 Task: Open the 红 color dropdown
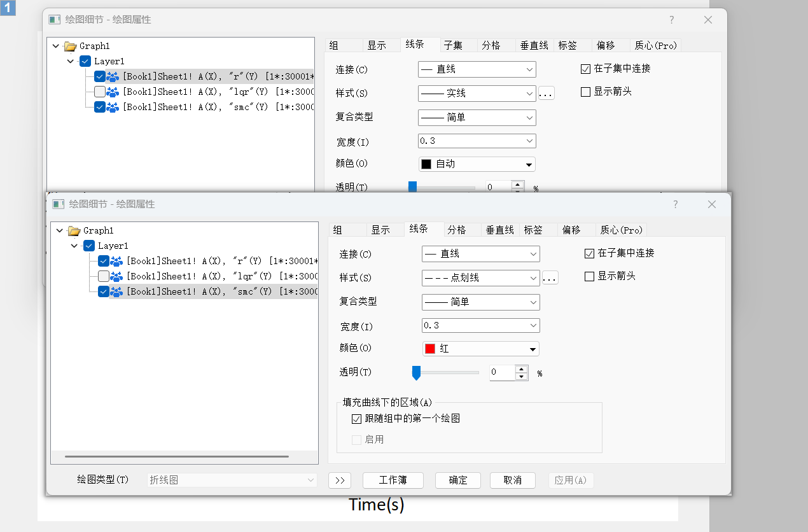pos(480,349)
